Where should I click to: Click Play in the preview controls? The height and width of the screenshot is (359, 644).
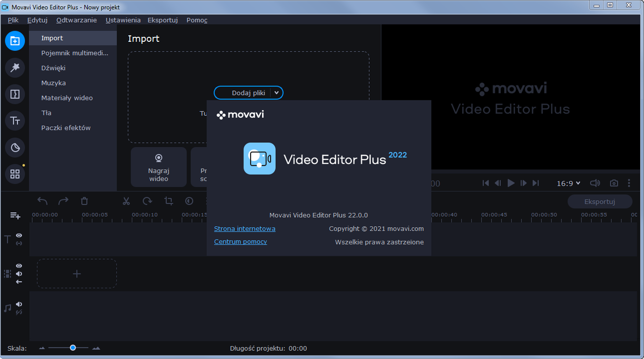[x=511, y=184]
